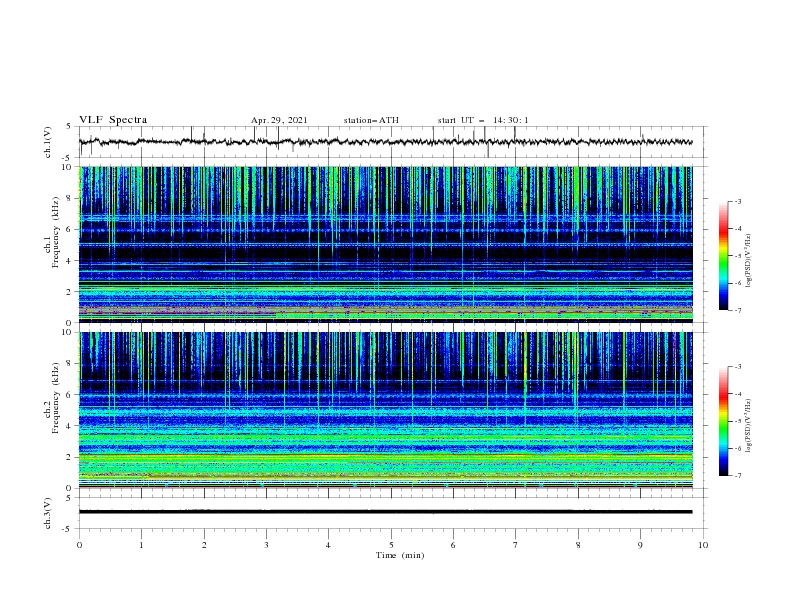792x612 pixels.
Task: Click the ch.2 spectrogram color bar
Action: (723, 421)
